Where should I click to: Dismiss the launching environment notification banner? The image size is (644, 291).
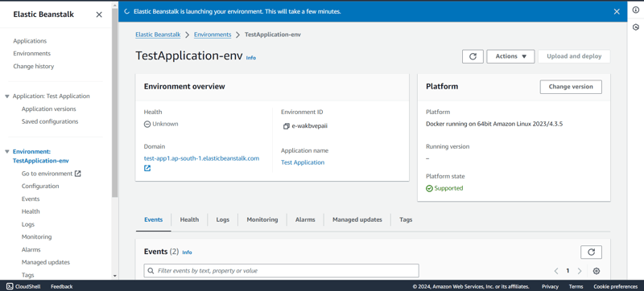click(617, 11)
